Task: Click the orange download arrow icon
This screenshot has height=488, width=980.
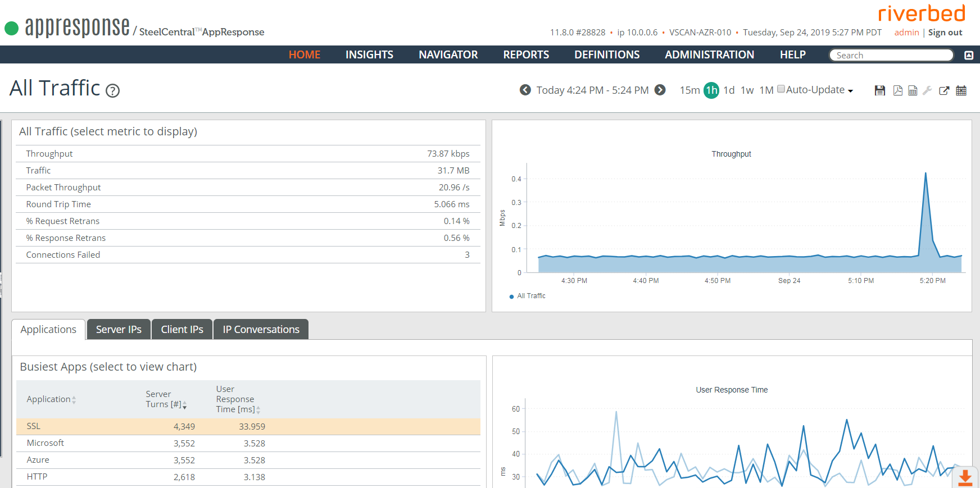Action: [x=965, y=477]
